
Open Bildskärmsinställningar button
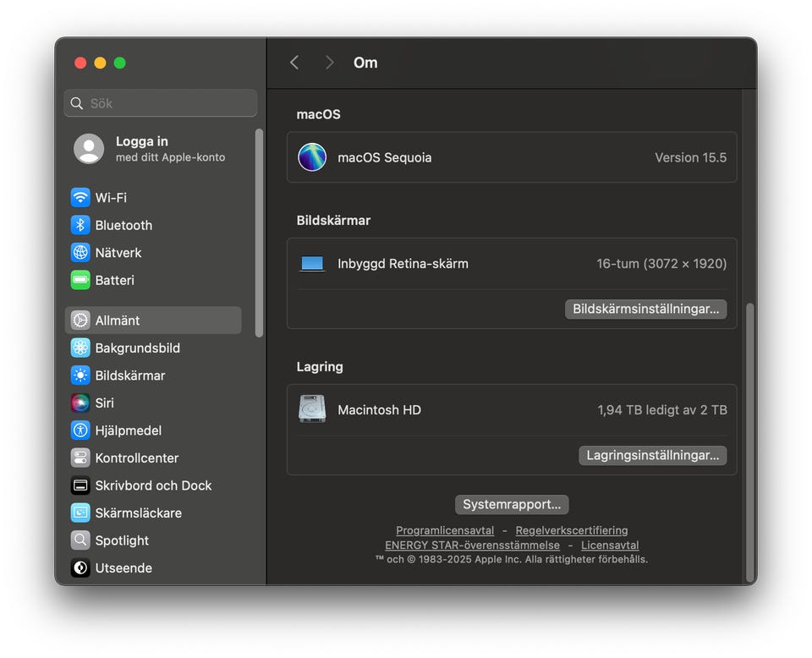(x=645, y=309)
